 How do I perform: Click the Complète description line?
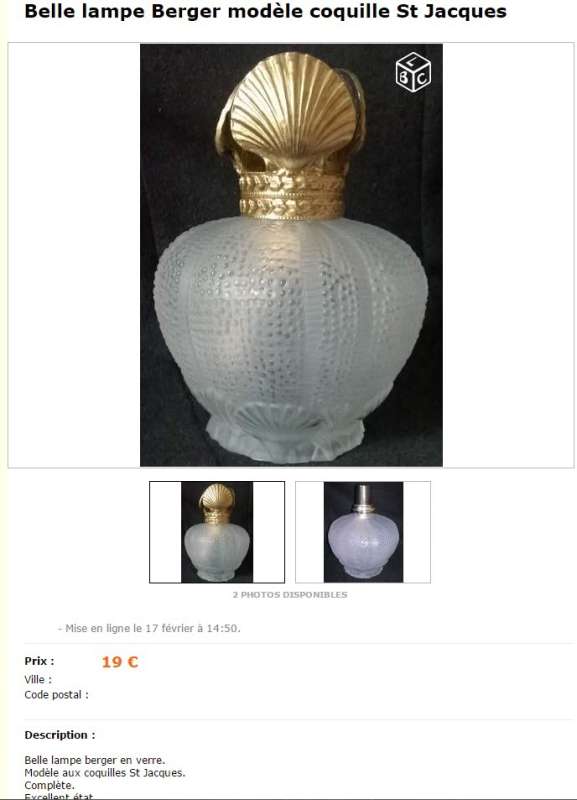(x=49, y=785)
